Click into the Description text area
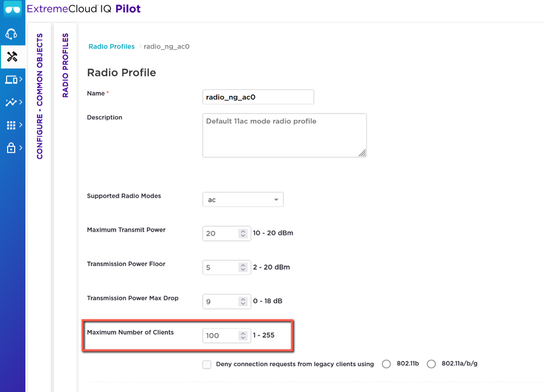The height and width of the screenshot is (392, 544). click(x=284, y=135)
